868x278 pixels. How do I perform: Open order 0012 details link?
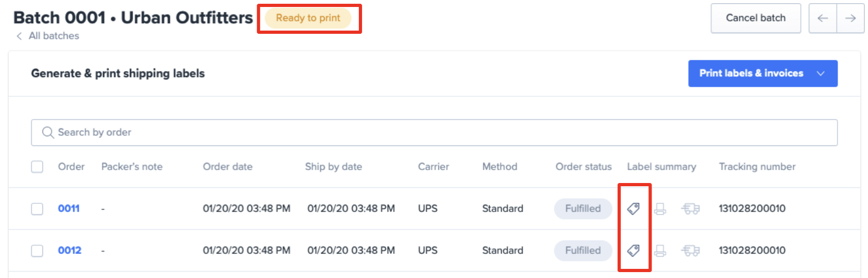tap(70, 250)
